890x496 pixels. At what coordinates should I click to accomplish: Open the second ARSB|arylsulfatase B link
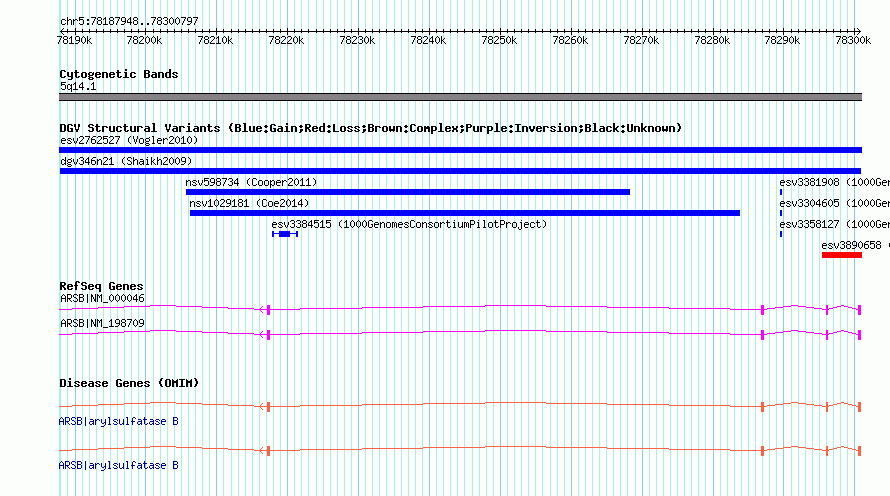[119, 465]
